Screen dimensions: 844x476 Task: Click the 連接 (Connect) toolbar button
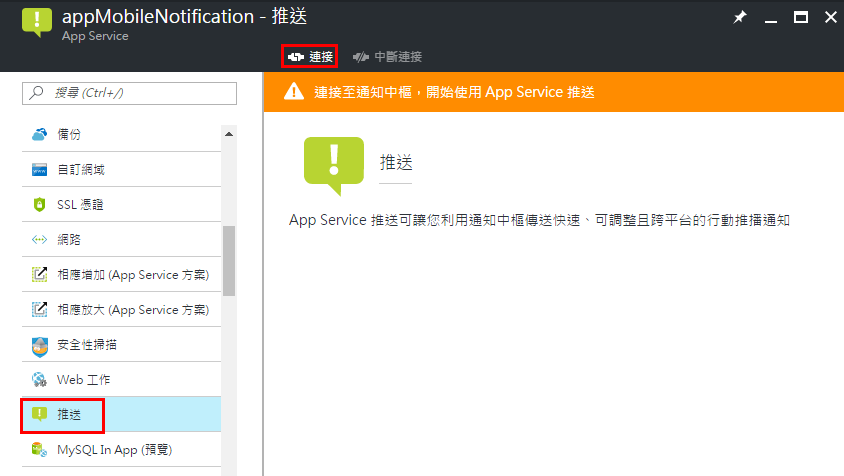click(x=310, y=57)
